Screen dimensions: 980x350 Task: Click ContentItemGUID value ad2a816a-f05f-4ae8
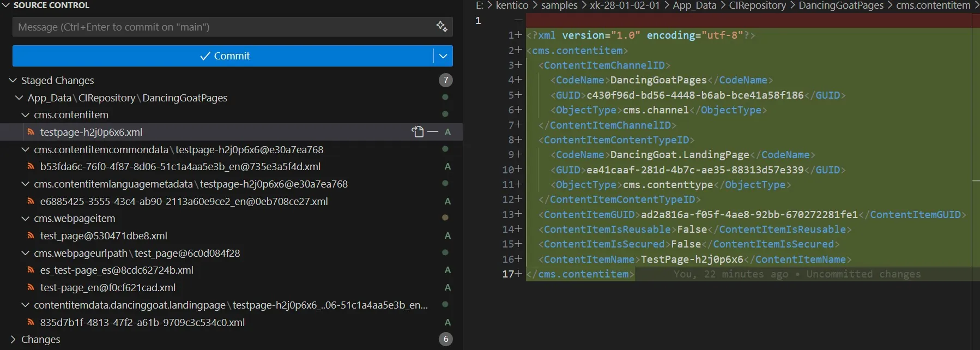[749, 214]
